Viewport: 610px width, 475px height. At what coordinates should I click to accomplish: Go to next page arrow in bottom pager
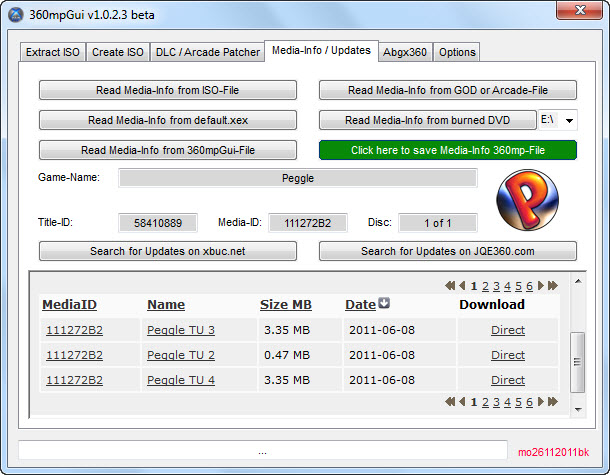click(x=541, y=401)
